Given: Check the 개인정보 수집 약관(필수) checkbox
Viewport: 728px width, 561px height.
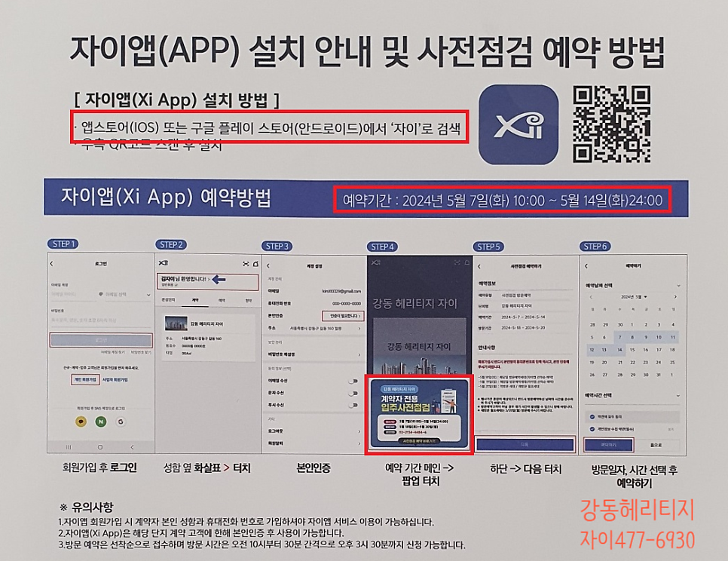Looking at the screenshot, I should (592, 429).
